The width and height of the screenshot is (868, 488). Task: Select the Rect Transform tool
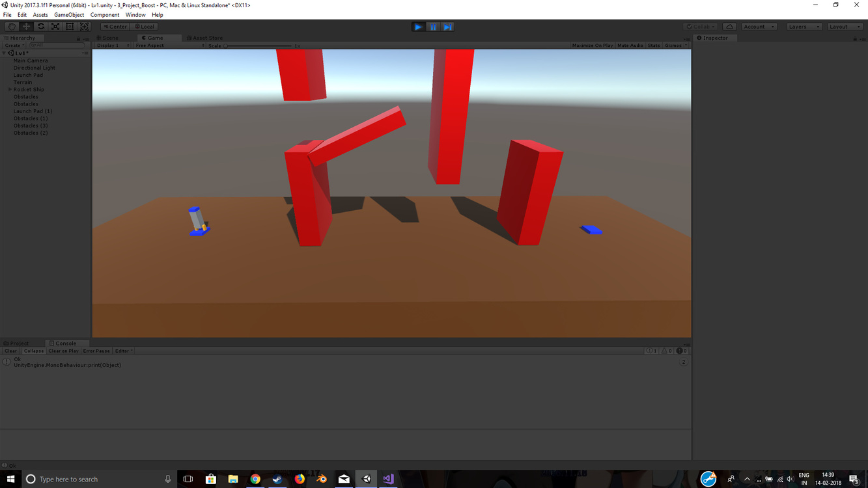[x=70, y=26]
